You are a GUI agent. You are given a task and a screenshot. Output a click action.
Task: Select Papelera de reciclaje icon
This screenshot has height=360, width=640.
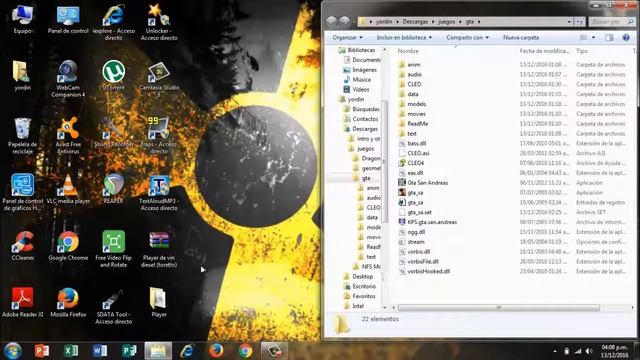click(22, 136)
